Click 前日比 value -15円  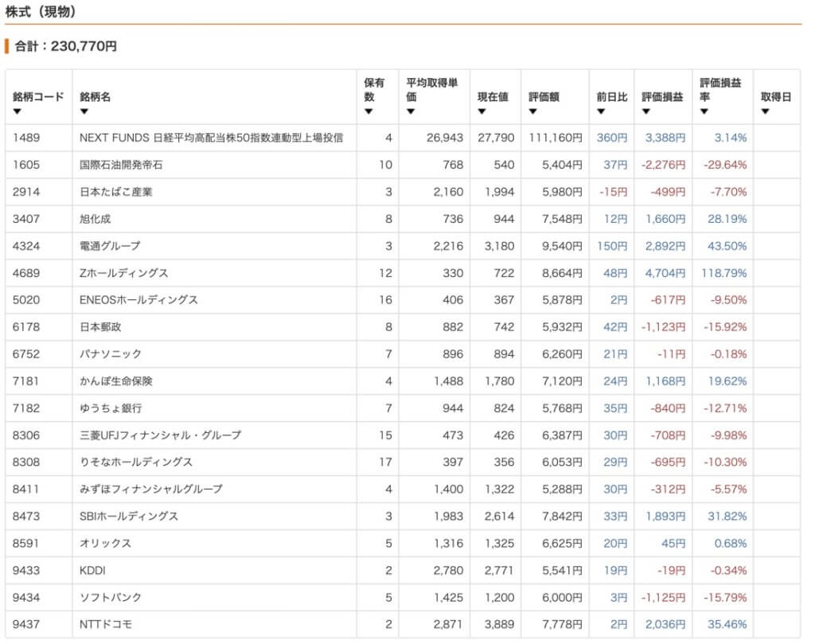[614, 192]
